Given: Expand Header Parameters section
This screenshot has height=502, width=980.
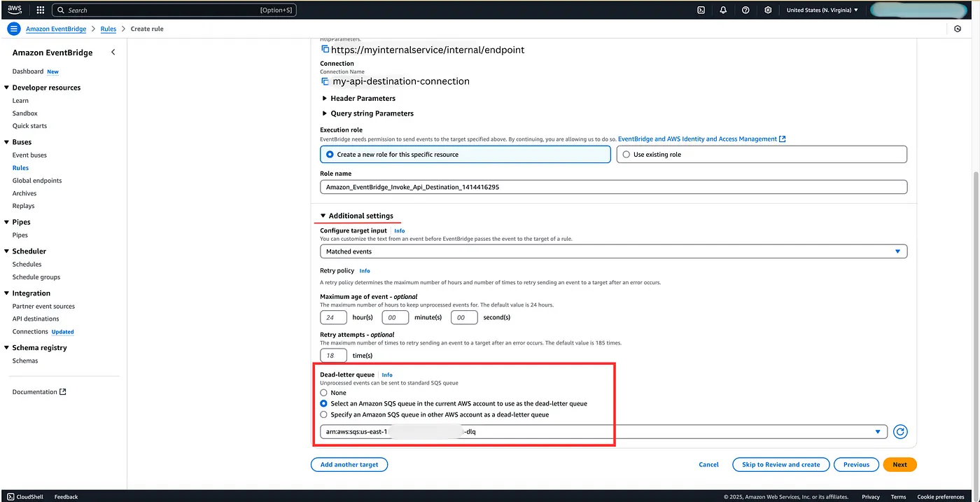Looking at the screenshot, I should (359, 99).
